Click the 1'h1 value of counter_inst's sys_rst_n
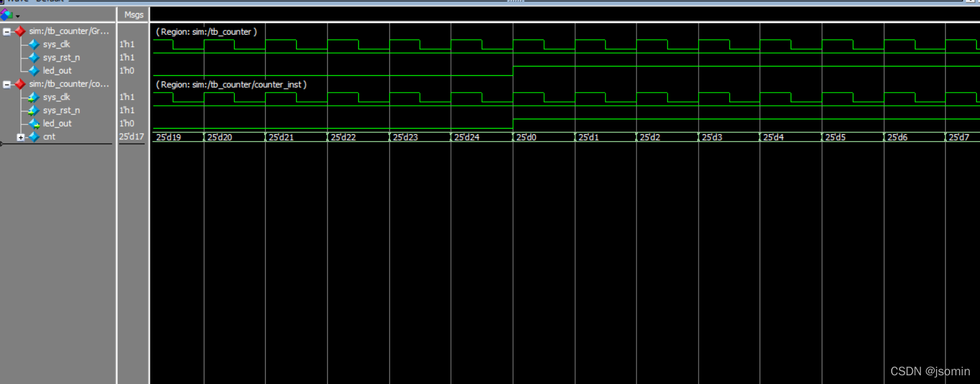 [x=127, y=110]
